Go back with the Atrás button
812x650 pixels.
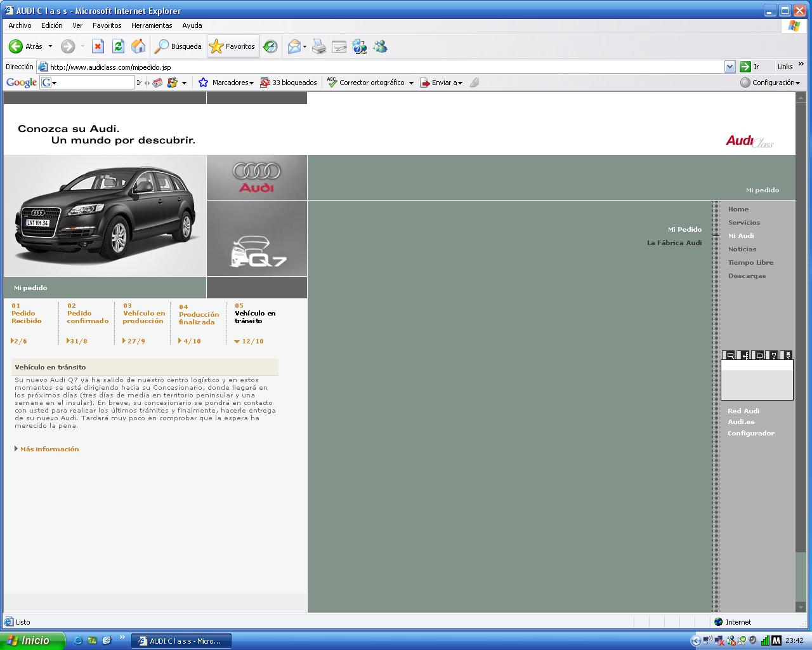click(25, 46)
